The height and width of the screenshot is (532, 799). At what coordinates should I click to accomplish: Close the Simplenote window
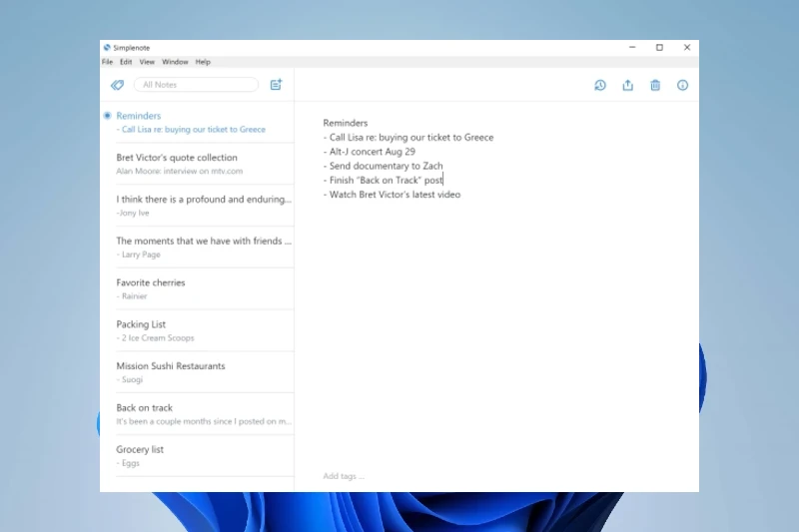(687, 47)
